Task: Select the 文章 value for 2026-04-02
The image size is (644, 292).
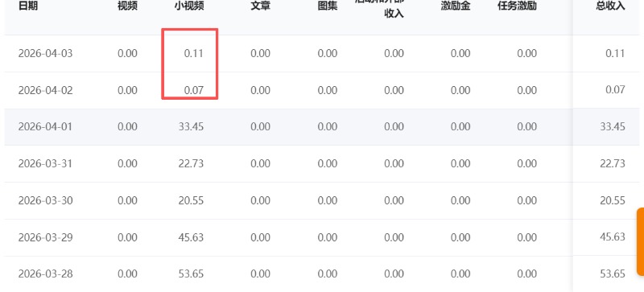Action: point(260,90)
